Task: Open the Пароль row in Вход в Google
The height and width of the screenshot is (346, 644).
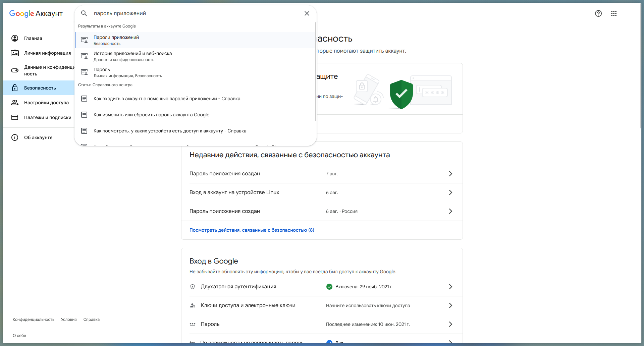Action: coord(322,324)
